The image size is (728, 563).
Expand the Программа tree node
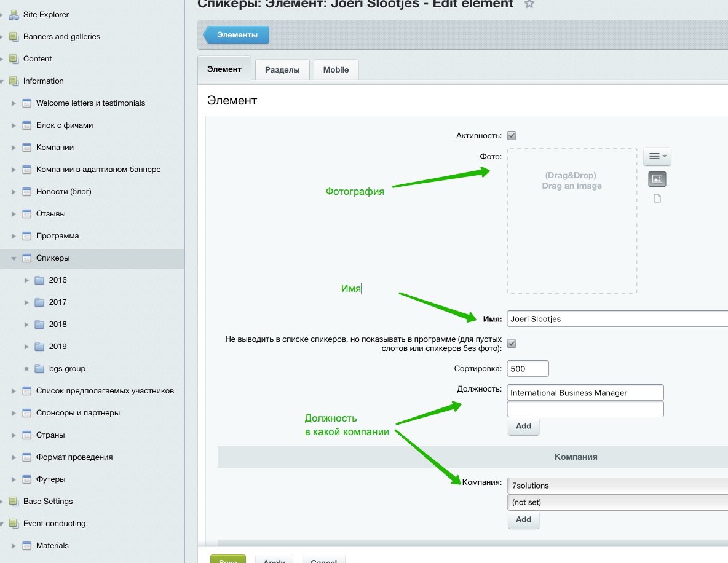click(x=14, y=236)
